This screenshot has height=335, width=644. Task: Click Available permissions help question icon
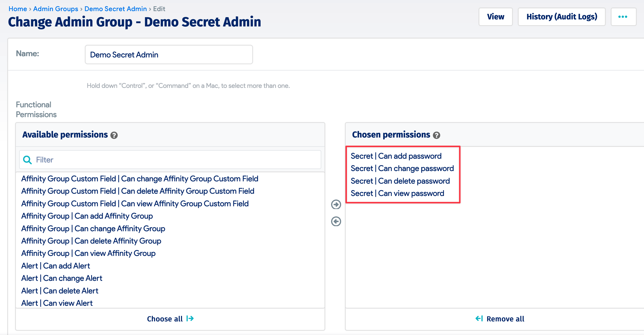[x=114, y=135]
